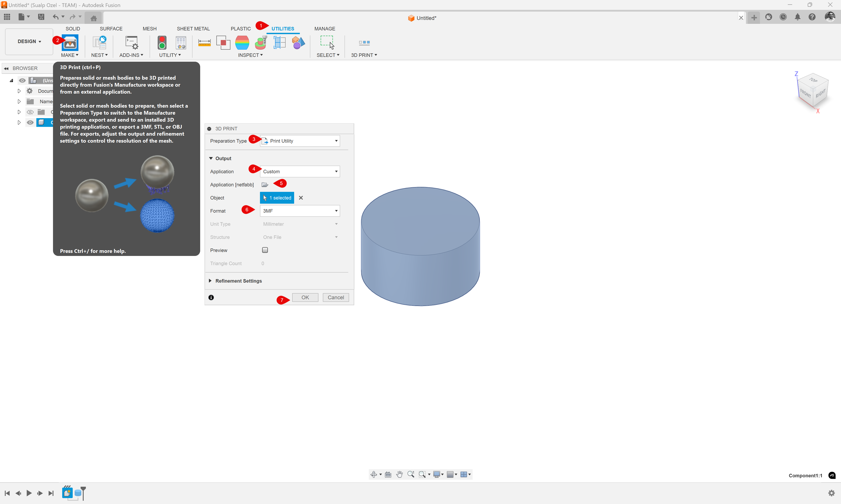Open the Interference check tool
Image resolution: width=841 pixels, height=504 pixels.
coord(223,43)
